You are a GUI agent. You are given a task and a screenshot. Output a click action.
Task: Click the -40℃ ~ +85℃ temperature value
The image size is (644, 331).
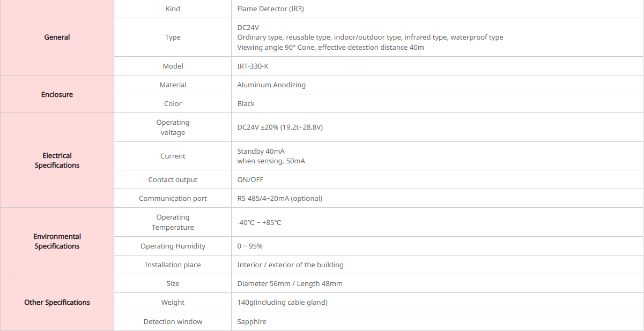tap(259, 222)
